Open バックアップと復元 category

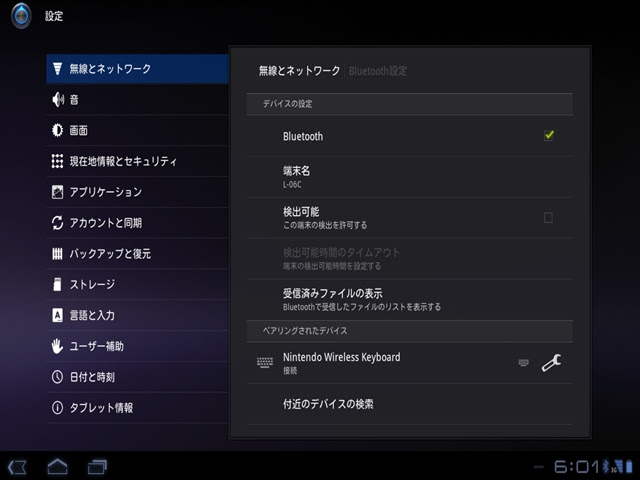pyautogui.click(x=138, y=253)
